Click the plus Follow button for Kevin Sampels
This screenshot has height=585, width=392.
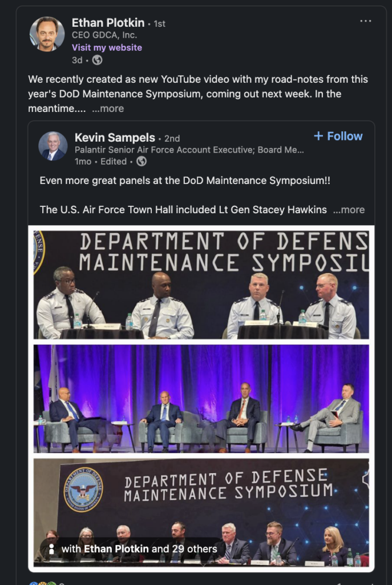click(x=338, y=136)
